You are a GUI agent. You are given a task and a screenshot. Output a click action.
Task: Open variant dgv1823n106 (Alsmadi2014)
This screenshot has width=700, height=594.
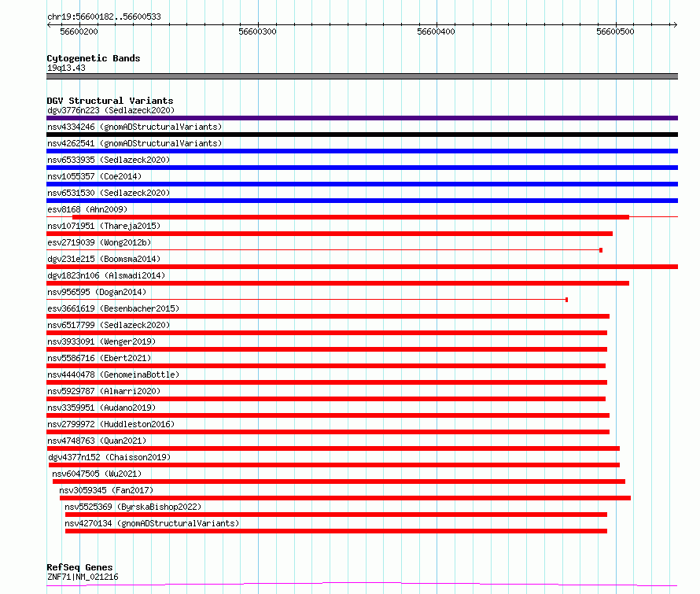(x=106, y=275)
